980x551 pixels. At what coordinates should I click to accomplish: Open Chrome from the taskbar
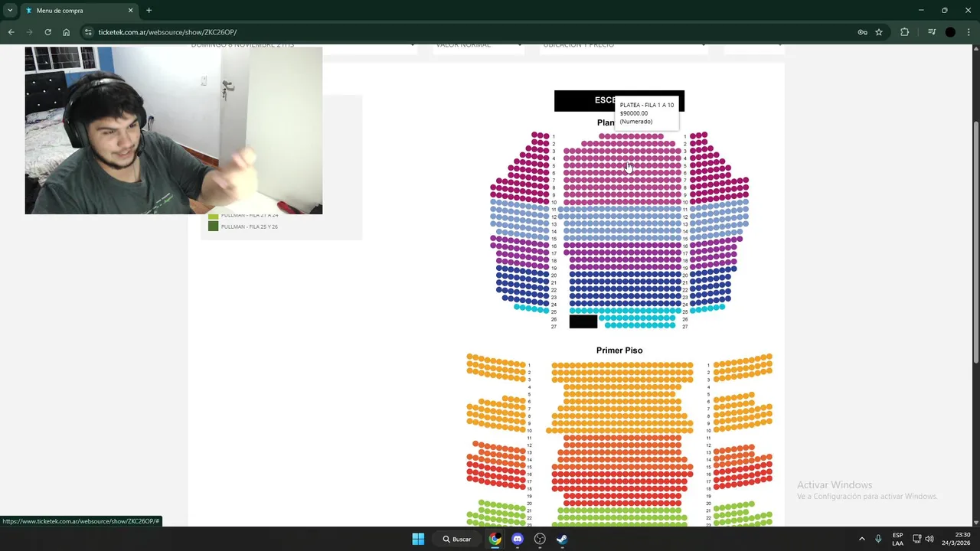[495, 539]
